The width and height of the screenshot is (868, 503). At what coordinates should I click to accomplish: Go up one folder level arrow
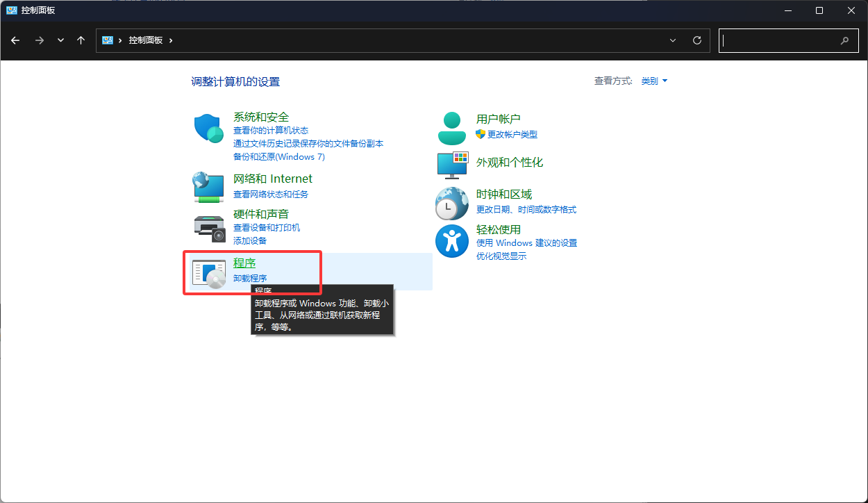point(81,40)
